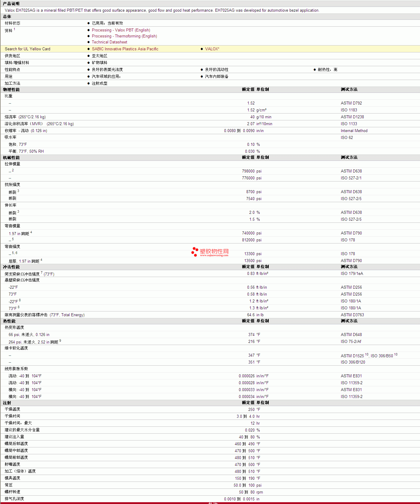Select the ASTM D792 test method cell
Image resolution: width=420 pixels, height=504 pixels.
pos(351,103)
